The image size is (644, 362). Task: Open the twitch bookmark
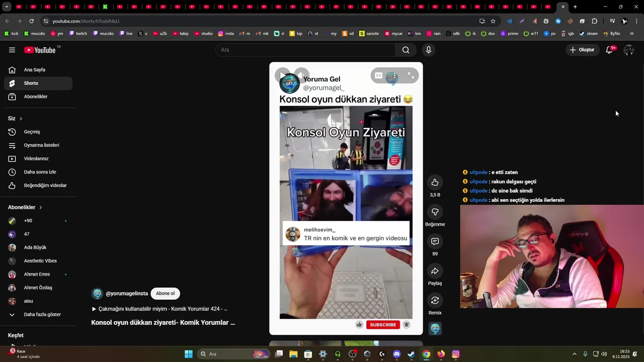[78, 34]
